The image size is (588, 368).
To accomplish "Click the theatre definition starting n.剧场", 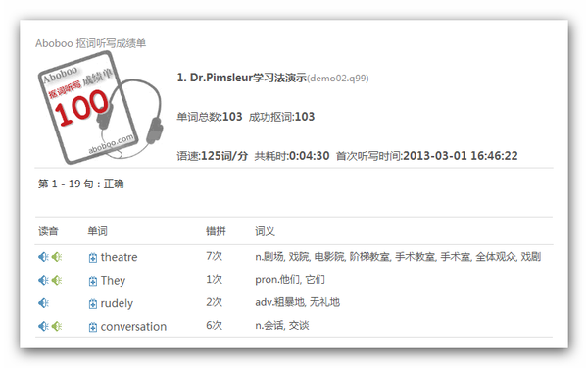I will 398,257.
